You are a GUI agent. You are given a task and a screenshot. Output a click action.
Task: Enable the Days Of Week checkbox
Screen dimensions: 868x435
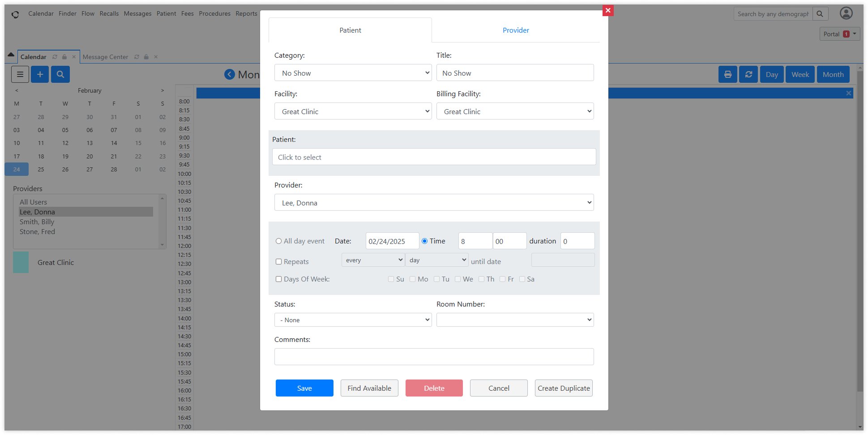point(278,279)
